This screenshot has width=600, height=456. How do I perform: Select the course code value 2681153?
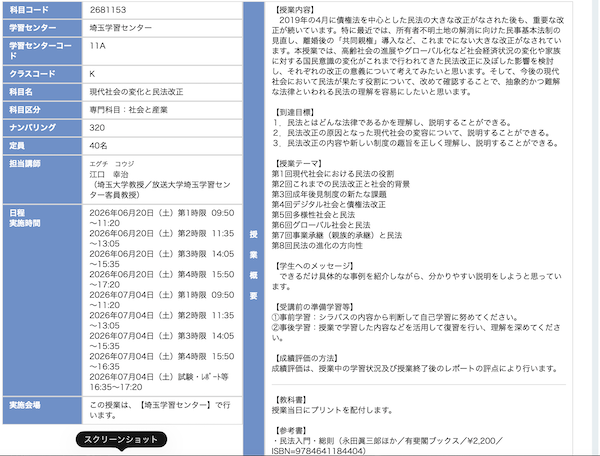pos(108,10)
